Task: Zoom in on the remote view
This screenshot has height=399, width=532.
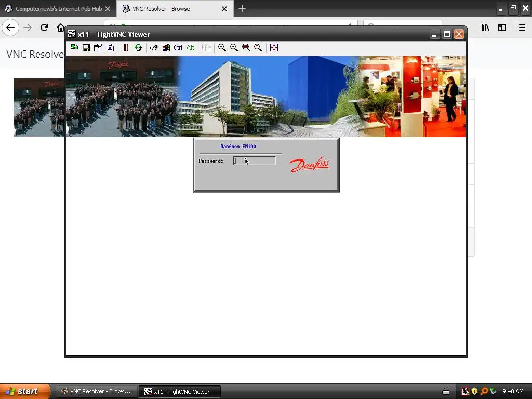Action: [x=222, y=48]
